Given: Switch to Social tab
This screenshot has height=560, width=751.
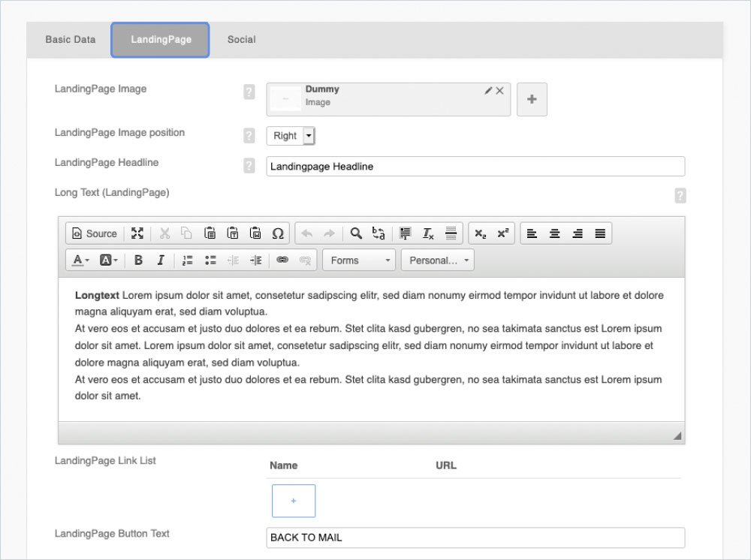Looking at the screenshot, I should [x=241, y=40].
